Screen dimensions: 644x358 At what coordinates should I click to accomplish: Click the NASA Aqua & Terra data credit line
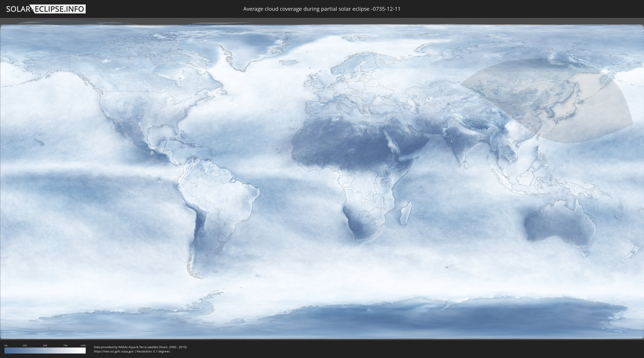click(140, 347)
